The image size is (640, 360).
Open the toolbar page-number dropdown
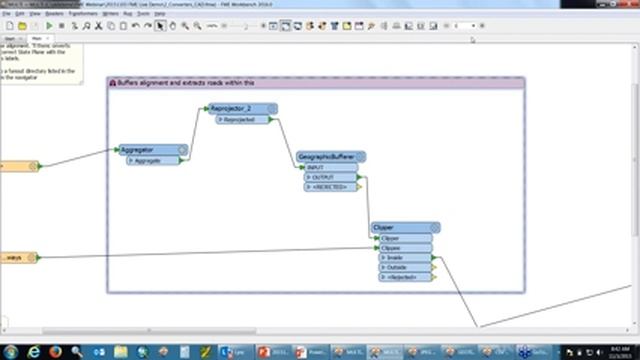473,26
